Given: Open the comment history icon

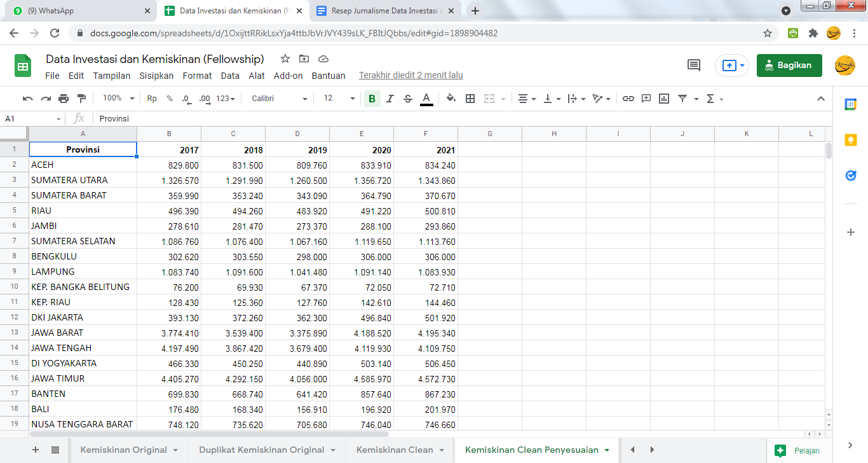Looking at the screenshot, I should (694, 65).
